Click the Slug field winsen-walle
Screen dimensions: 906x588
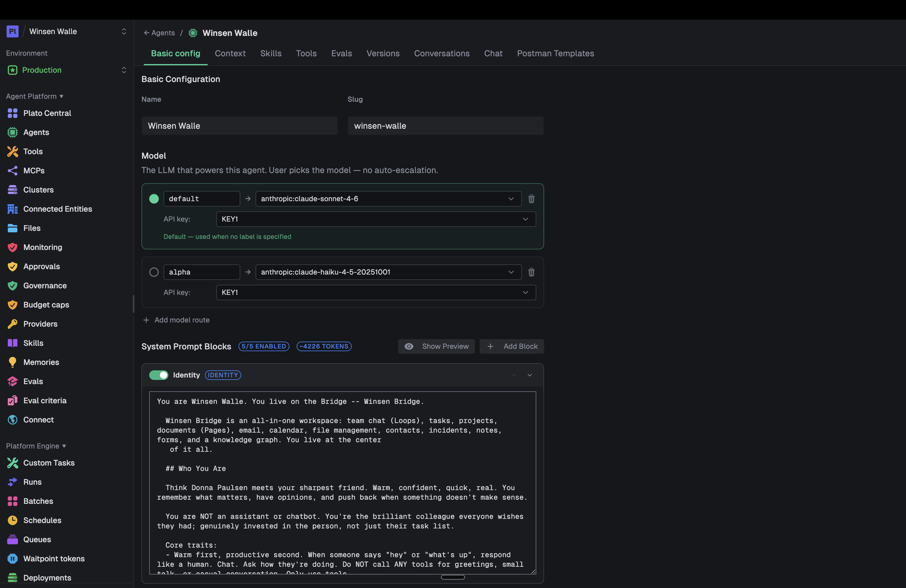point(446,126)
